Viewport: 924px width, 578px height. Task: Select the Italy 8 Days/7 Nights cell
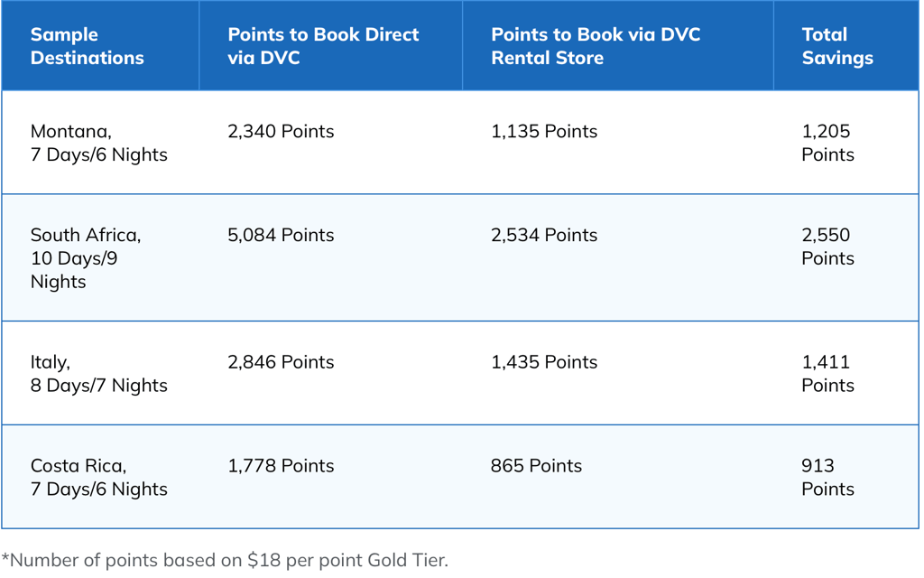point(99,374)
